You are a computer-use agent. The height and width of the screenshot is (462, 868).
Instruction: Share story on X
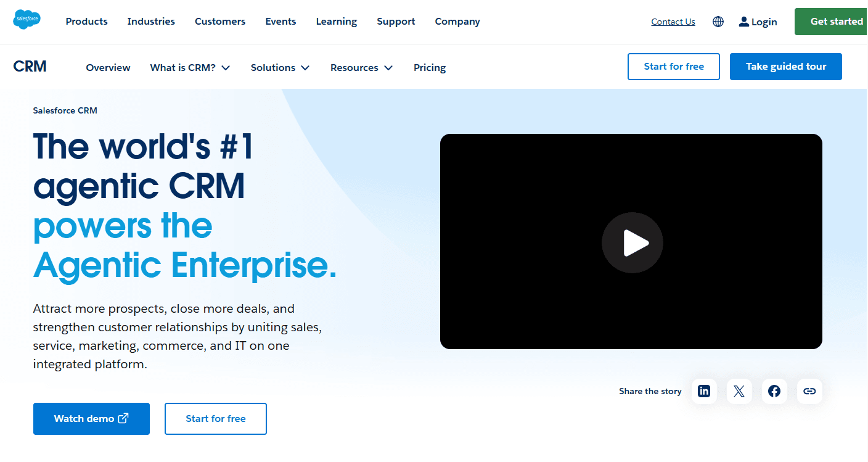coord(739,391)
